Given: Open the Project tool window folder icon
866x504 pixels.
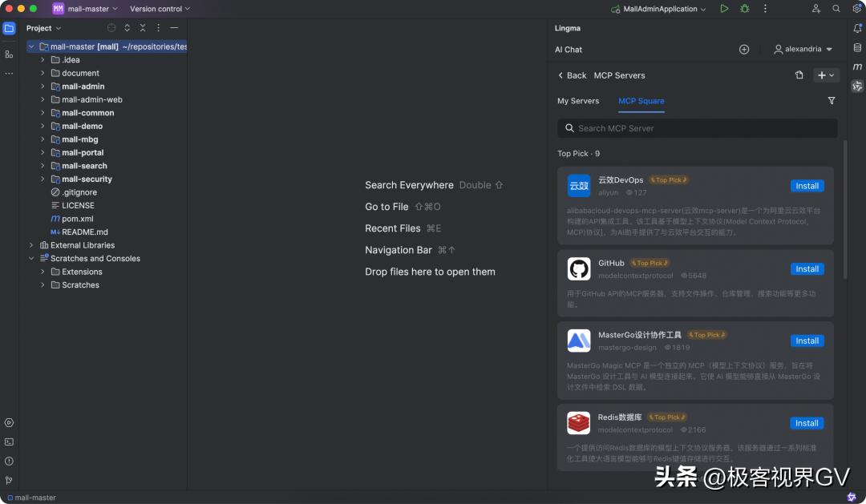Looking at the screenshot, I should pos(9,27).
